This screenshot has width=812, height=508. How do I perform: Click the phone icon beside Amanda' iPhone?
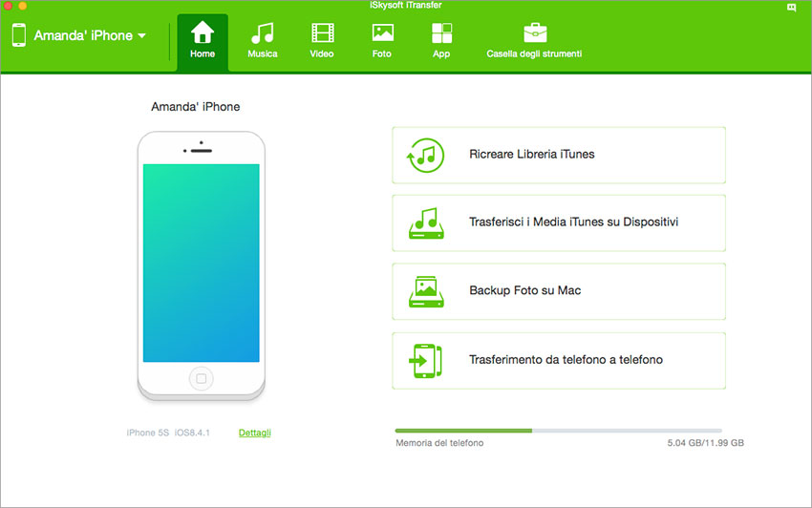tap(19, 35)
